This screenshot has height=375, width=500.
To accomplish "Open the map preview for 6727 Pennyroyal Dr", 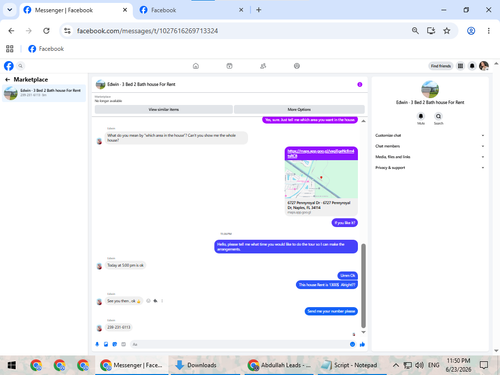I will coord(321,188).
